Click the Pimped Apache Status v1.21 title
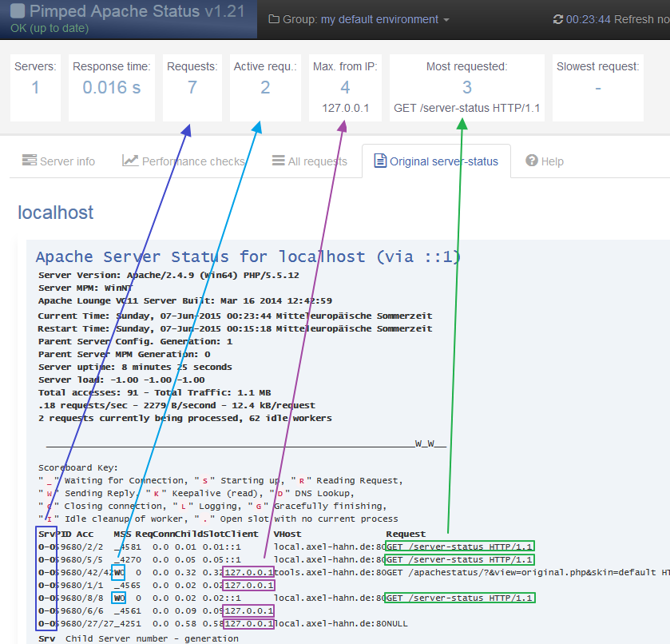 pos(137,11)
